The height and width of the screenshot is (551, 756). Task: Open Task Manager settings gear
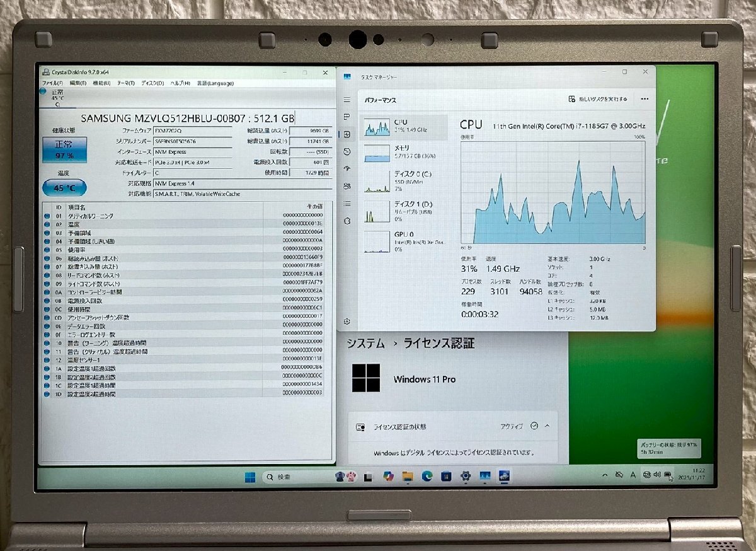click(347, 322)
